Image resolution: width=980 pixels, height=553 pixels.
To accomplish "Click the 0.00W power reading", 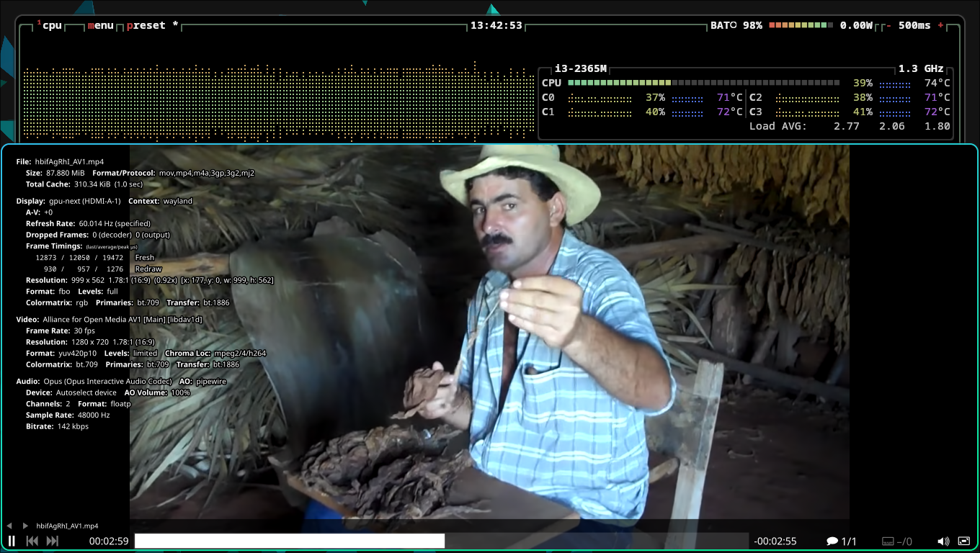I will pos(856,25).
